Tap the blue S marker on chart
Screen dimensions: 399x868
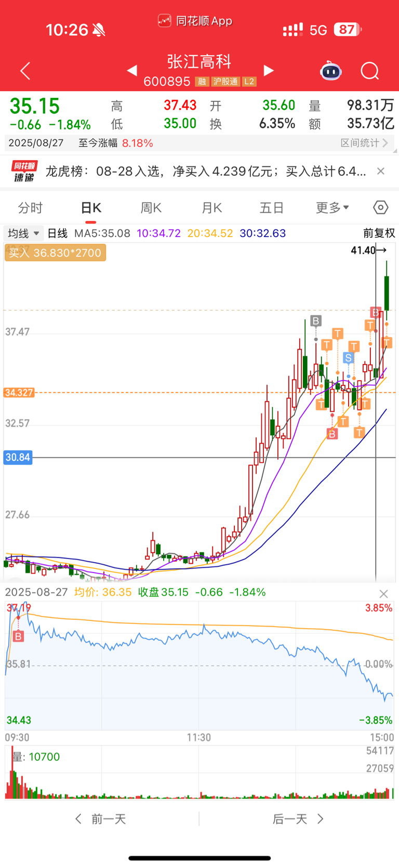(349, 358)
